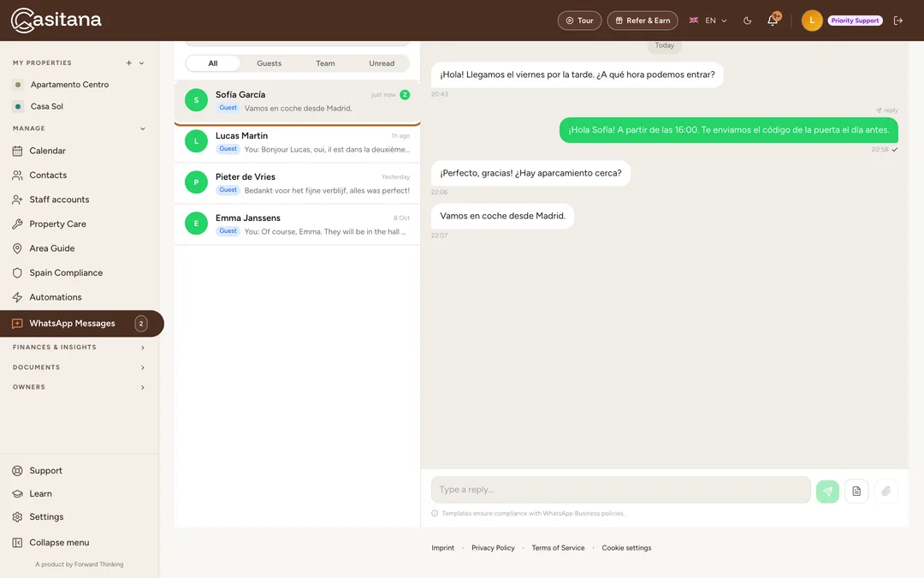Click the WhatsApp Messages unread badge 2
The width and height of the screenshot is (924, 578).
[141, 324]
